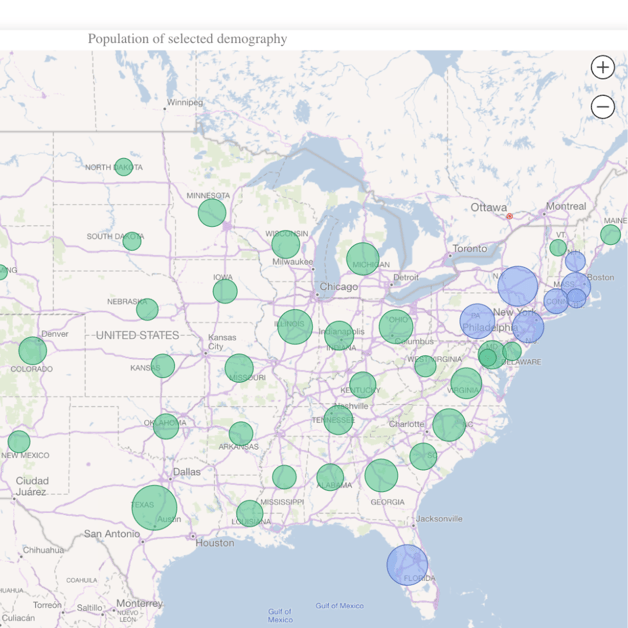Select the Illinois green bubble
The image size is (628, 628).
pos(295,327)
